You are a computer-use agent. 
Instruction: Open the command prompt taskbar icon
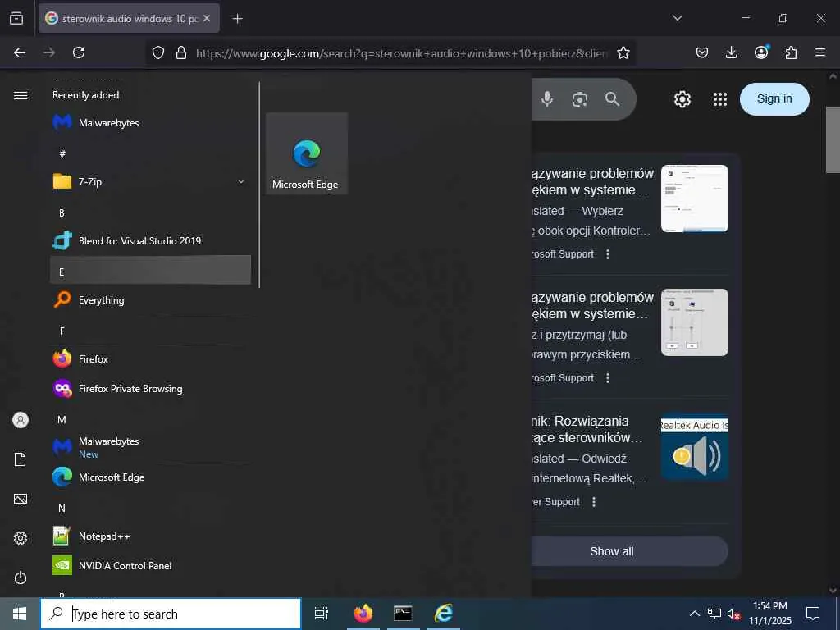(403, 614)
